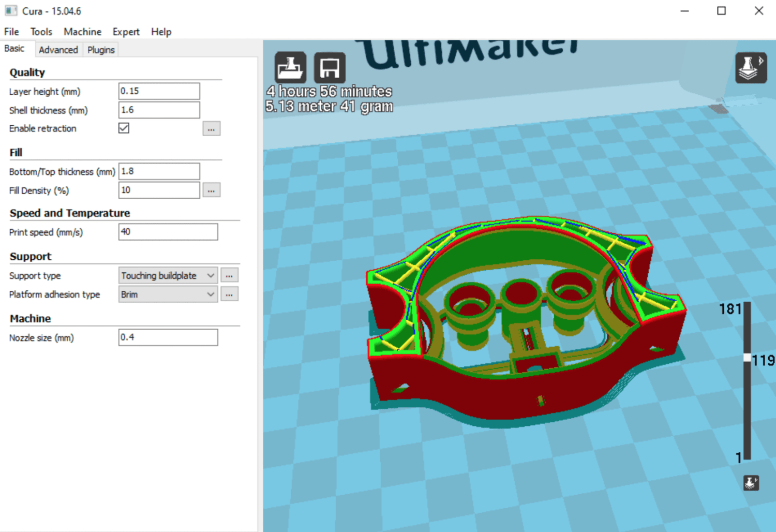Open the Machine menu
The image size is (776, 532).
(x=82, y=32)
